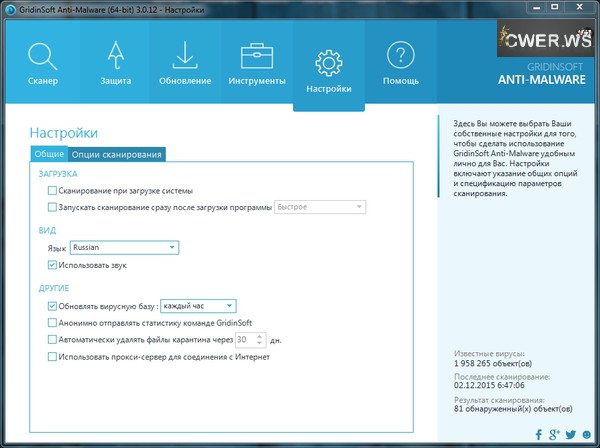Enable Анонимно отправлять статистику checkbox
The width and height of the screenshot is (600, 448).
coord(53,323)
